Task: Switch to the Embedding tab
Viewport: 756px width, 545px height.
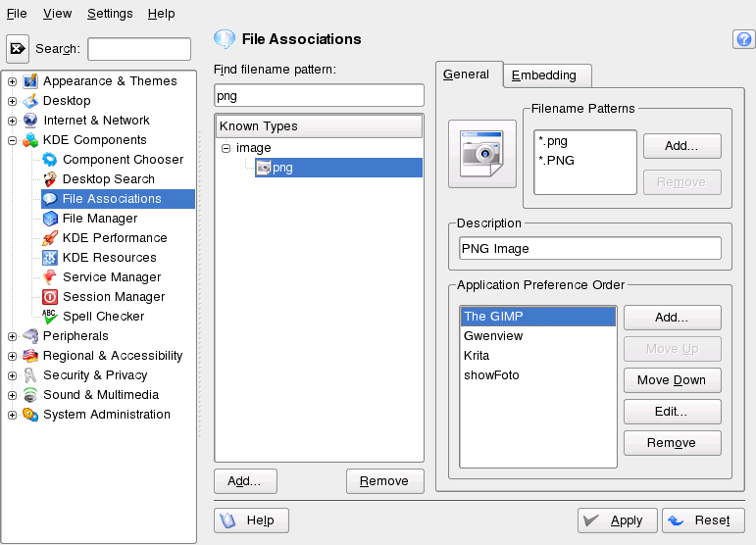Action: click(544, 75)
